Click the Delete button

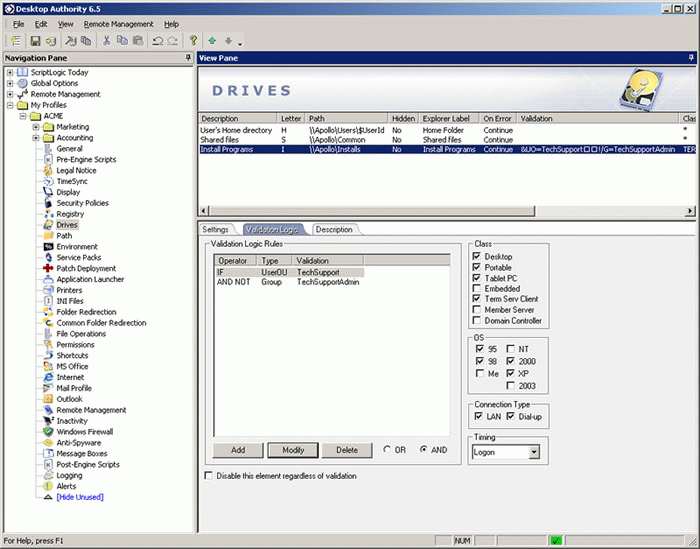(347, 450)
